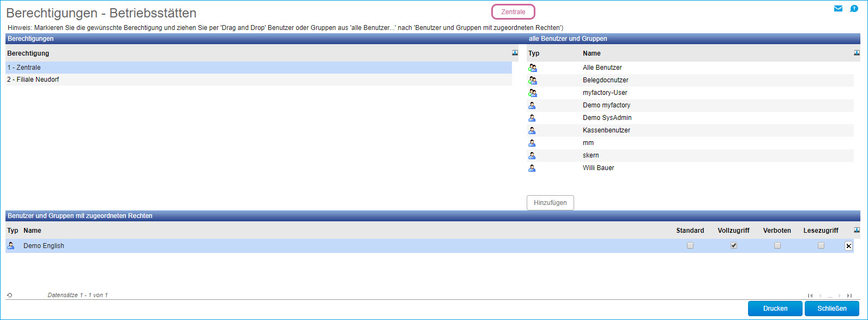Click the Zentrale button at top
The height and width of the screenshot is (320, 868).
(x=513, y=12)
